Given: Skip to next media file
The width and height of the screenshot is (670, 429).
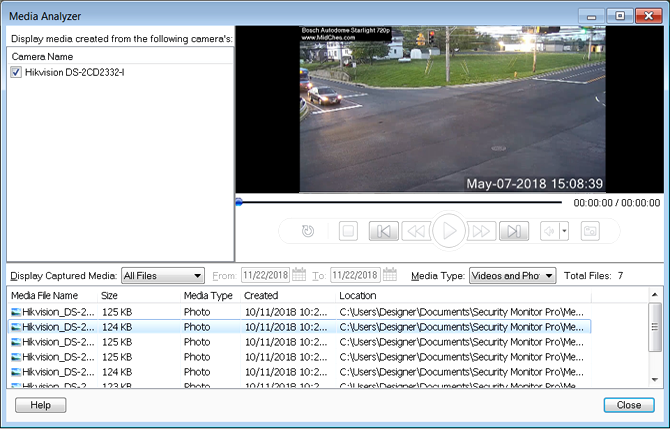Looking at the screenshot, I should 514,231.
